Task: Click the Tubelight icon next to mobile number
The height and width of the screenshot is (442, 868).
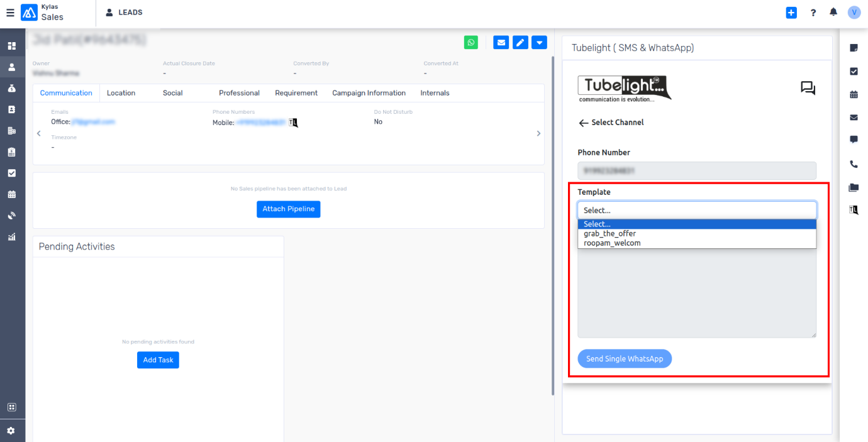Action: pos(293,123)
